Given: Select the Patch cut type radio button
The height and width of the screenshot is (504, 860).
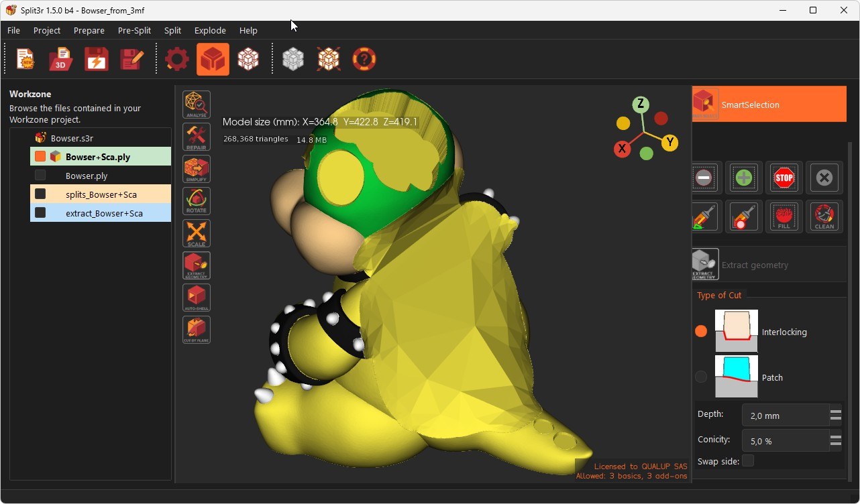Looking at the screenshot, I should click(x=701, y=377).
